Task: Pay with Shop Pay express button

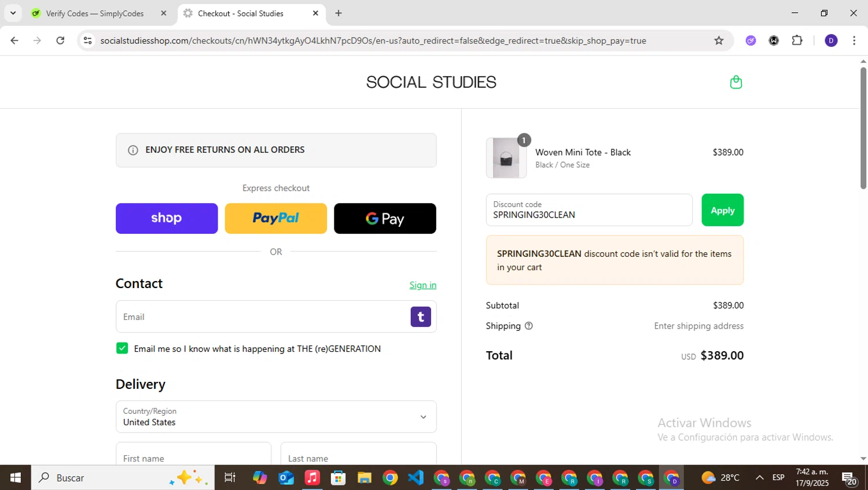Action: click(x=167, y=218)
